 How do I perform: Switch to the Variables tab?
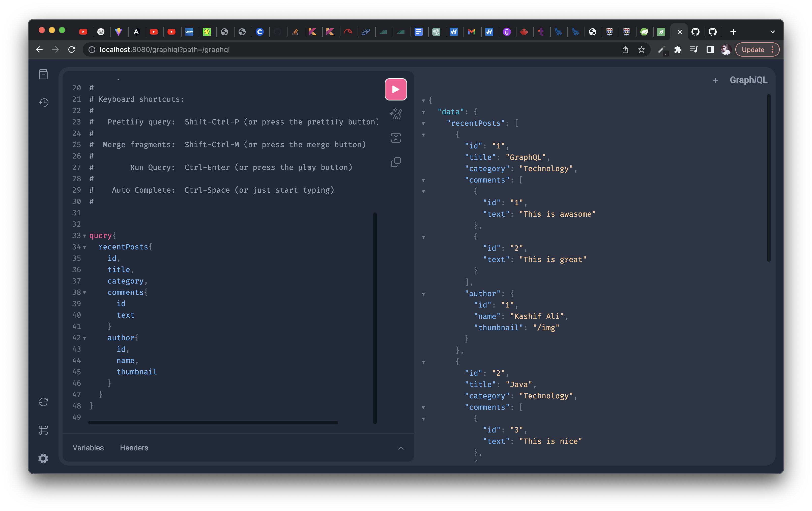point(88,448)
